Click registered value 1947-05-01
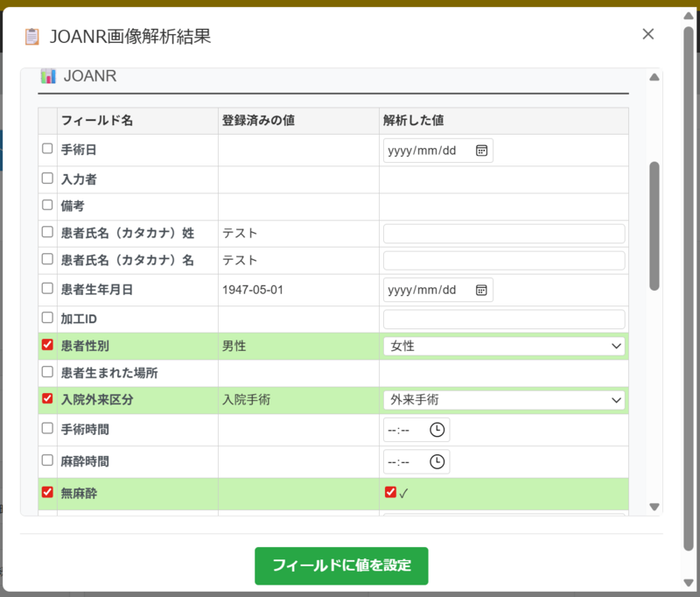Image resolution: width=700 pixels, height=597 pixels. 253,290
